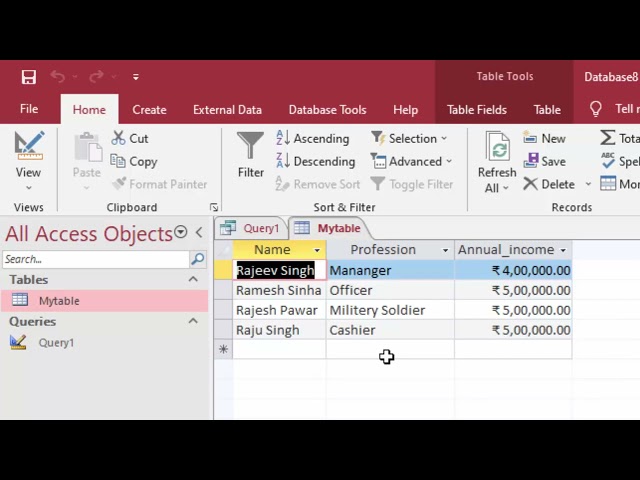Click the select-all corner of datasheet
The width and height of the screenshot is (640, 480).
point(223,249)
